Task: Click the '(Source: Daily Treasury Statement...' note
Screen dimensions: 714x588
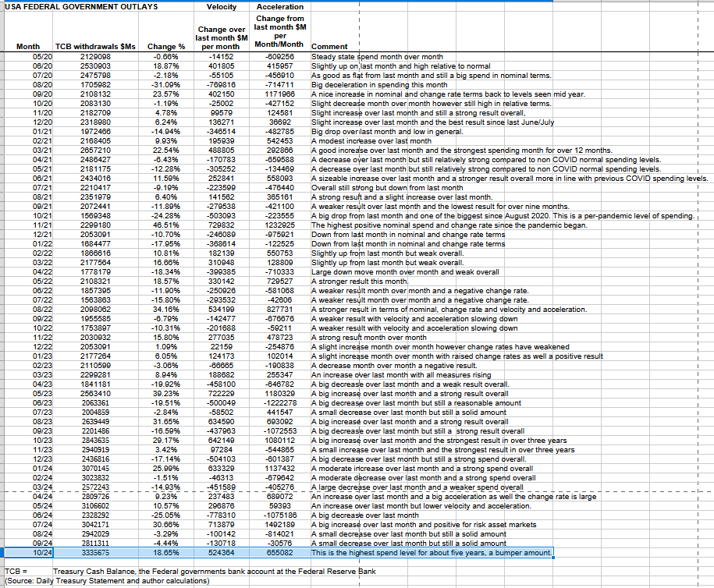Action: point(107,581)
